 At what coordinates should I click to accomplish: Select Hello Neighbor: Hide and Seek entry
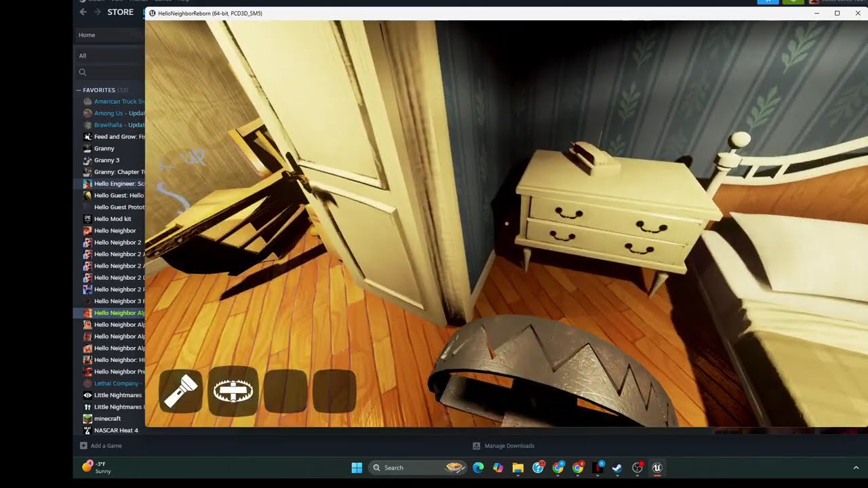(119, 360)
